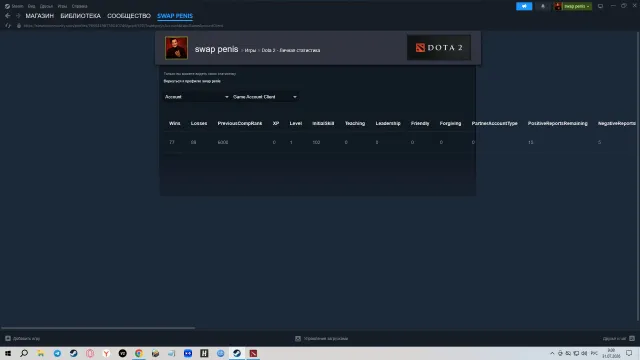640x360 pixels.
Task: Open Yandex Browser from the taskbar
Action: (106, 353)
